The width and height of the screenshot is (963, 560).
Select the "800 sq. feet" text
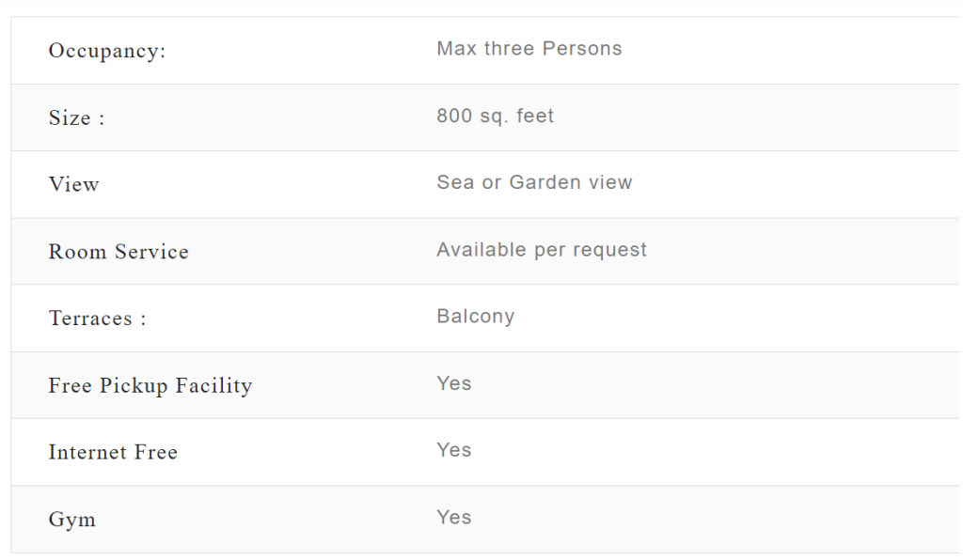(x=496, y=116)
